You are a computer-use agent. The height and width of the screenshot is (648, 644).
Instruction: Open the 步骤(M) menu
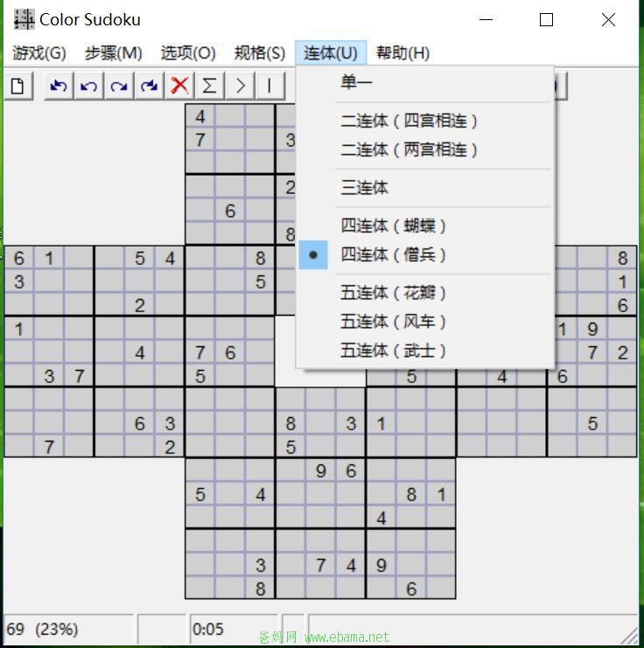coord(114,52)
